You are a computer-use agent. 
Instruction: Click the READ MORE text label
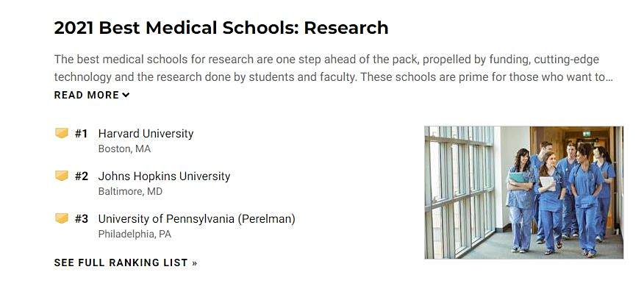pos(87,95)
